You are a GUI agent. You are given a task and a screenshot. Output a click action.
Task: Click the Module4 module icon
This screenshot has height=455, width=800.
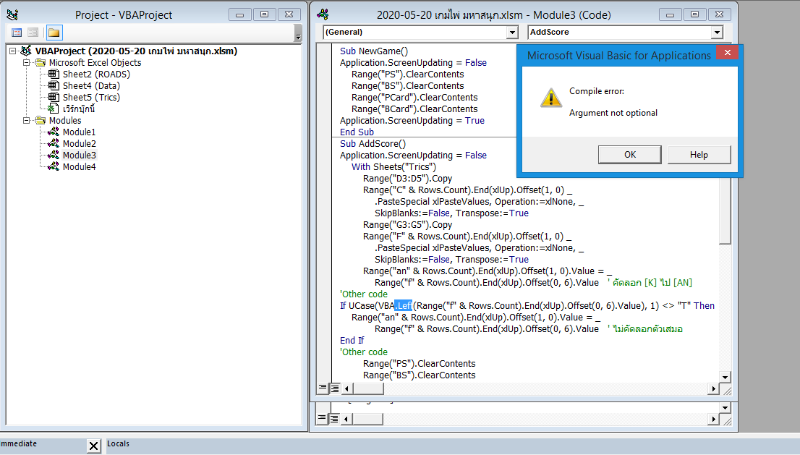pos(54,167)
